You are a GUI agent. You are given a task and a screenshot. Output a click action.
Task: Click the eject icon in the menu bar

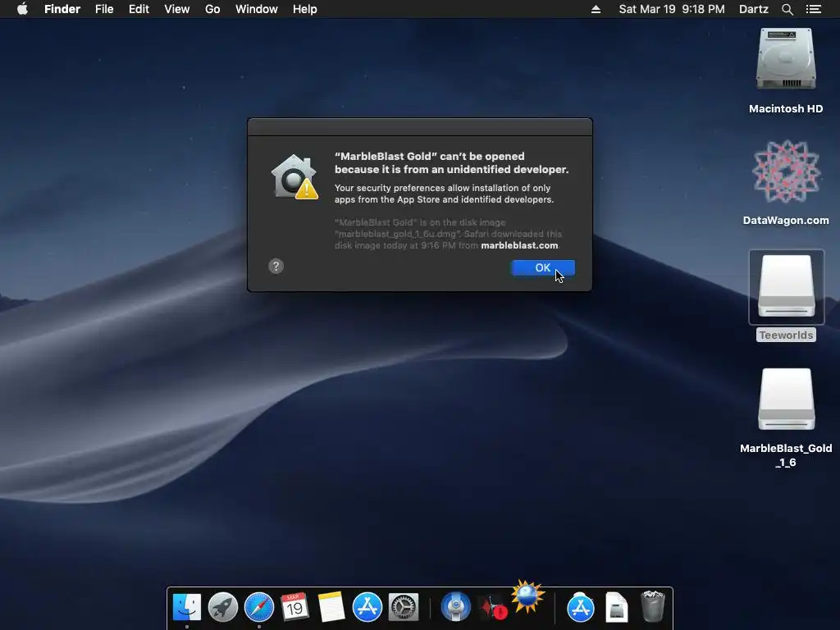pos(596,9)
